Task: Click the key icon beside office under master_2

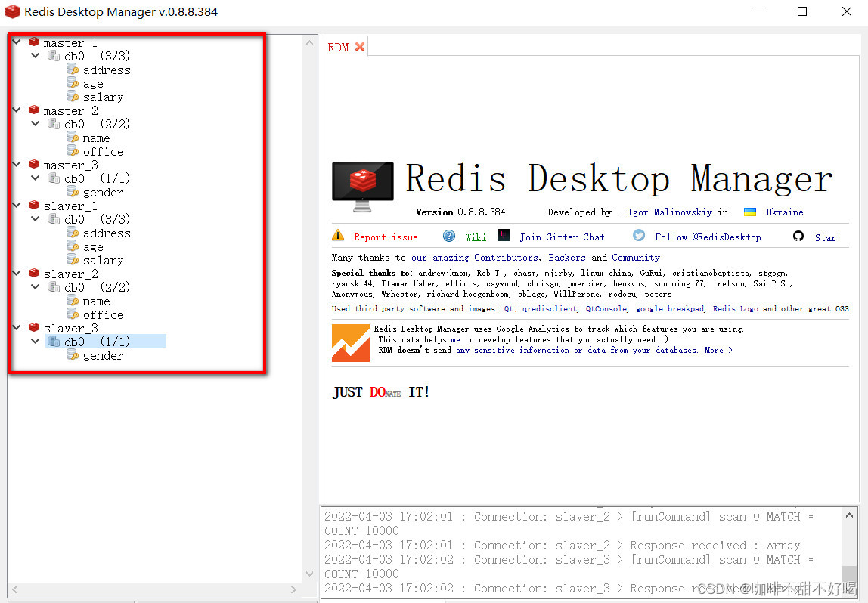Action: 73,150
